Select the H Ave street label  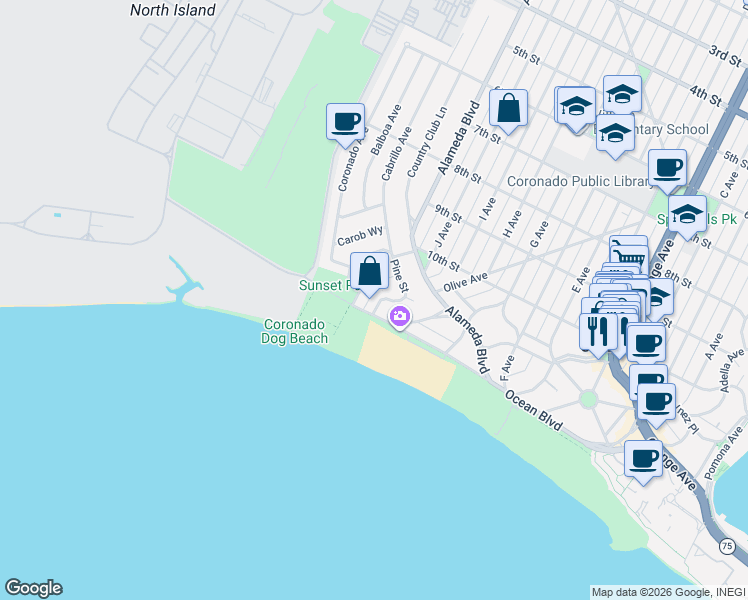click(x=512, y=224)
